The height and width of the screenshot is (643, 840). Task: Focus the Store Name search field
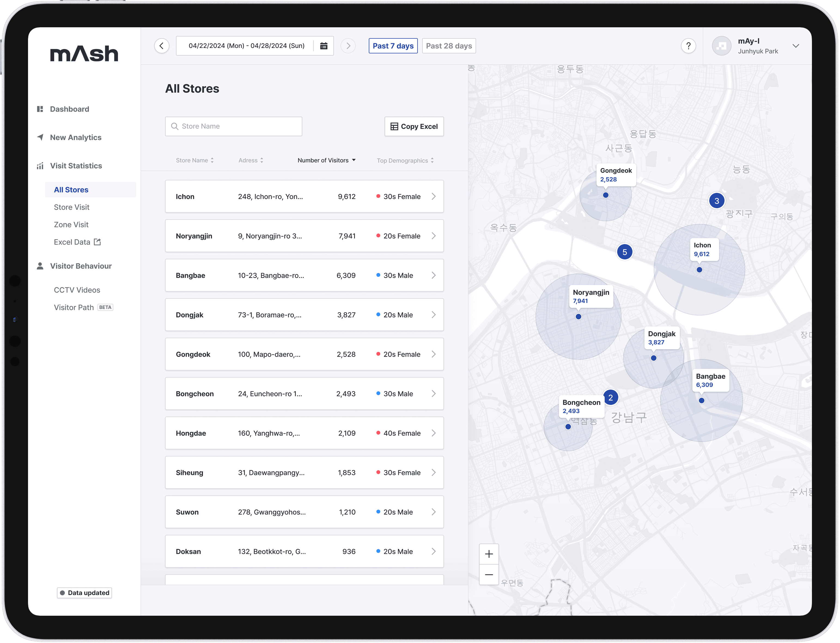point(234,126)
